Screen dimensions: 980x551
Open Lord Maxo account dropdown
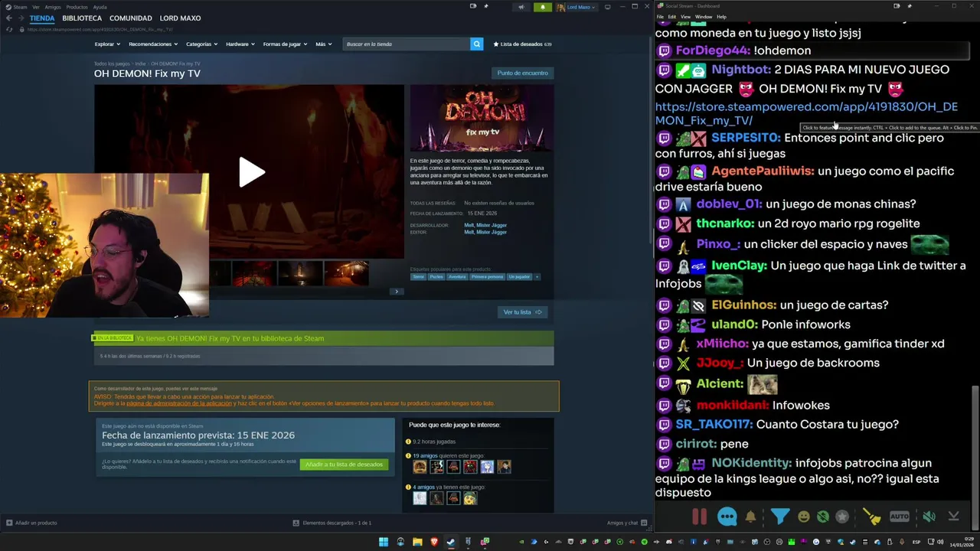[x=576, y=7]
